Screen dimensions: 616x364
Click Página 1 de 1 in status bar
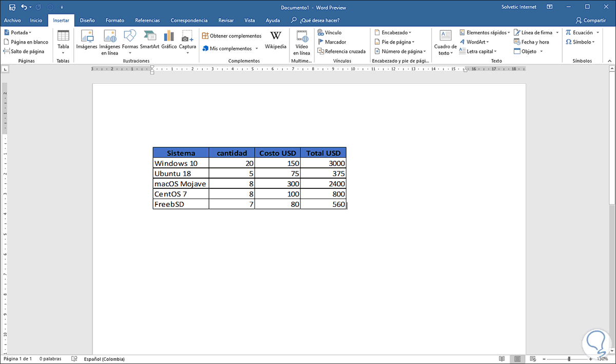coord(18,359)
